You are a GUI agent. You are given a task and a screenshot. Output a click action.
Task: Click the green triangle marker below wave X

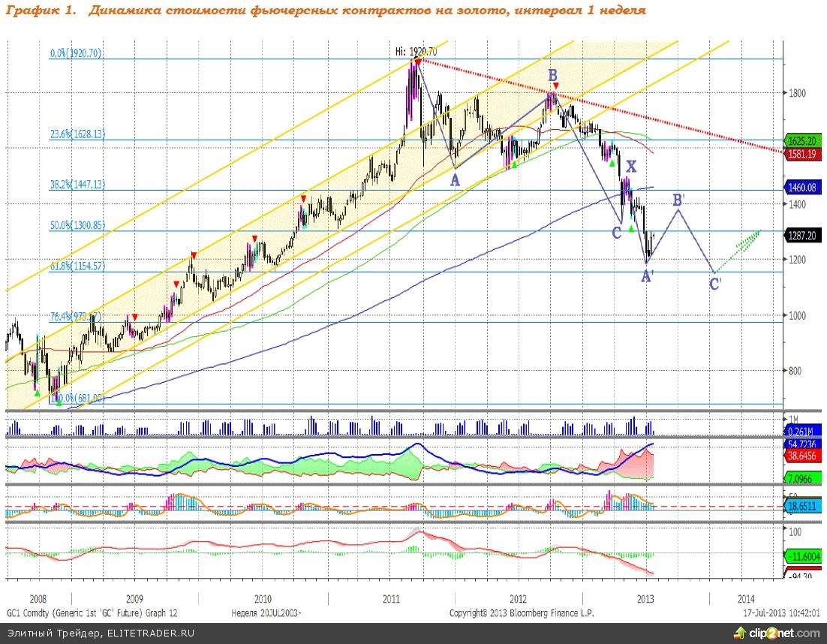[x=631, y=228]
